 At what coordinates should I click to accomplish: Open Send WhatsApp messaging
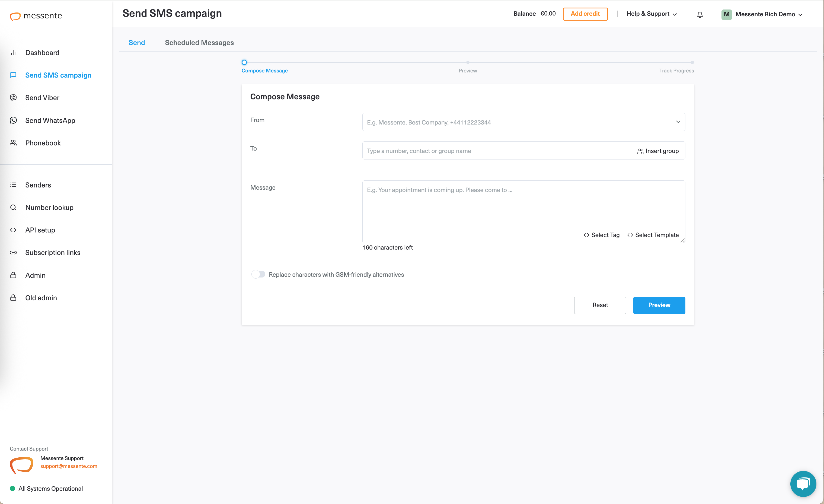(50, 120)
